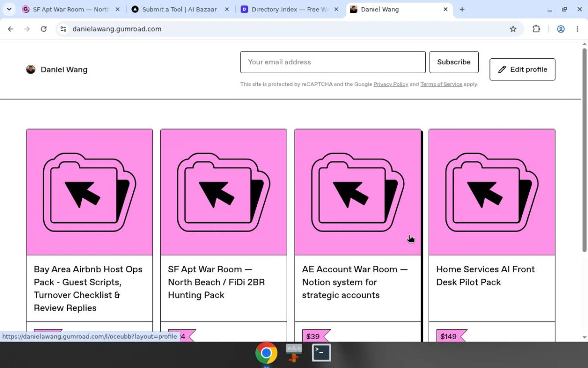Open the Chrome profile avatar menu

point(561,29)
